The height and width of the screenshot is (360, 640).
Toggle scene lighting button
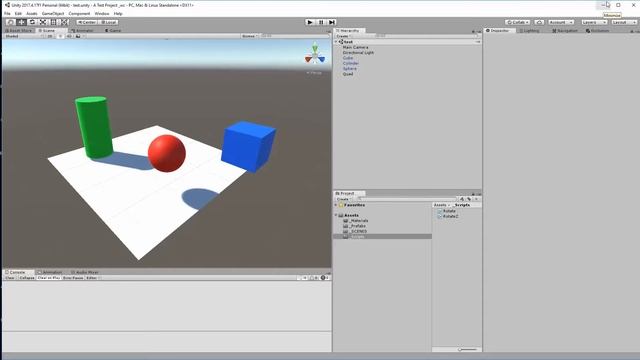pyautogui.click(x=60, y=36)
